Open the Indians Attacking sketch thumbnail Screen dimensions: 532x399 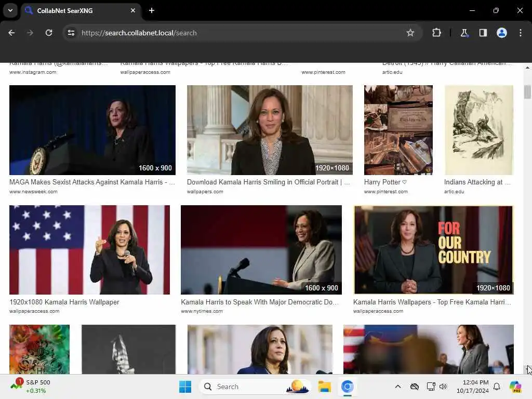coord(478,130)
